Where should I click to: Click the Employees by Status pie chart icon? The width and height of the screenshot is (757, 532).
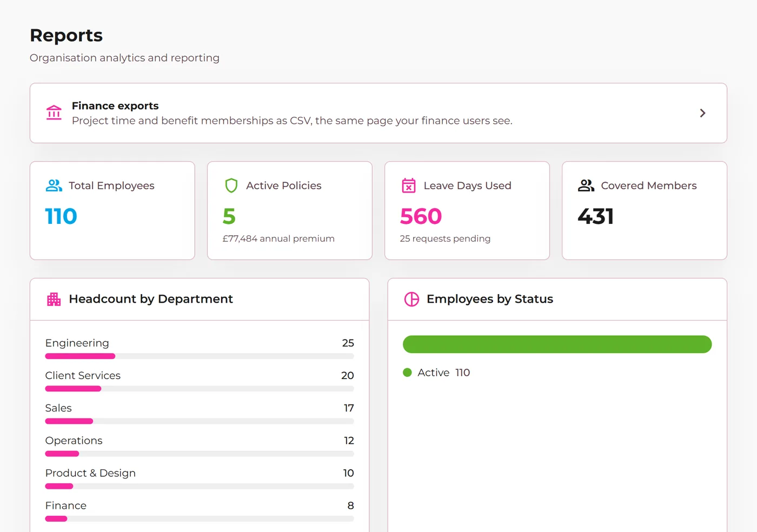coord(412,299)
